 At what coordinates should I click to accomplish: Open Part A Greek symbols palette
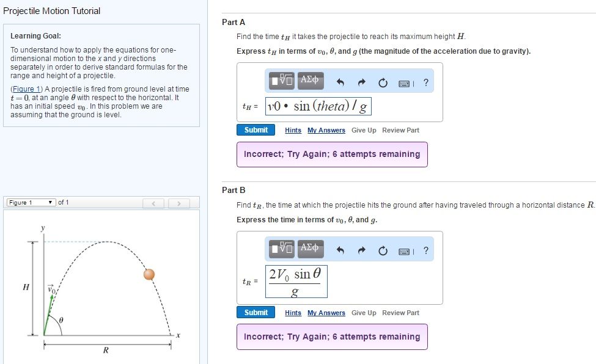pos(311,81)
